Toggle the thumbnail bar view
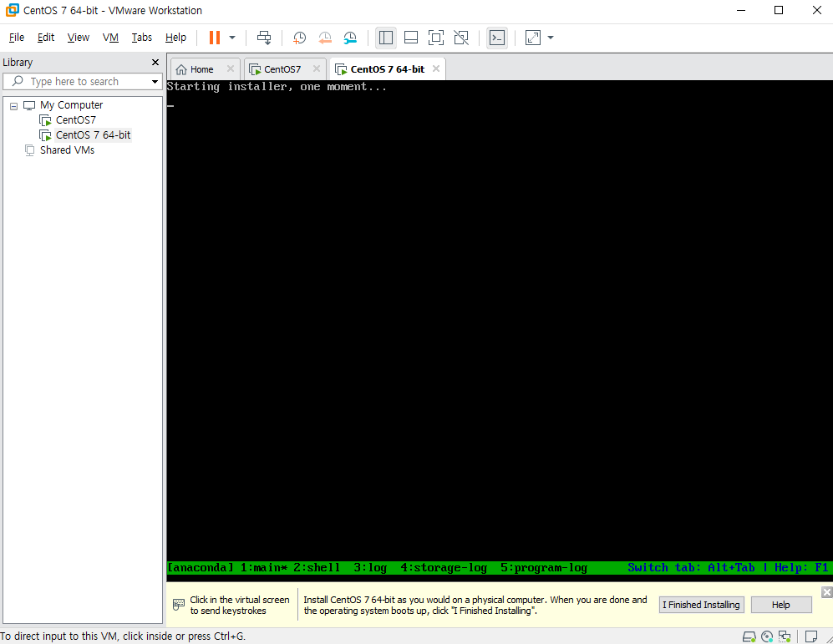 pos(411,37)
